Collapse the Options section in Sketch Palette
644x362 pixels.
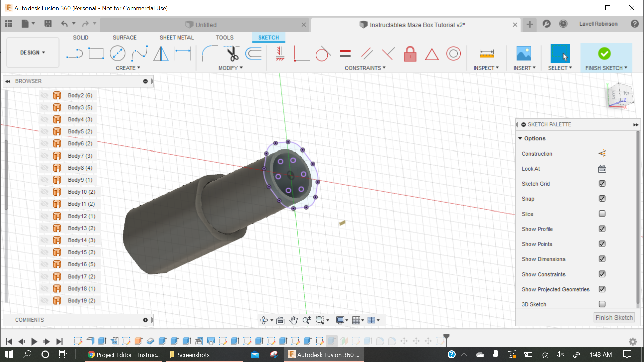(520, 138)
